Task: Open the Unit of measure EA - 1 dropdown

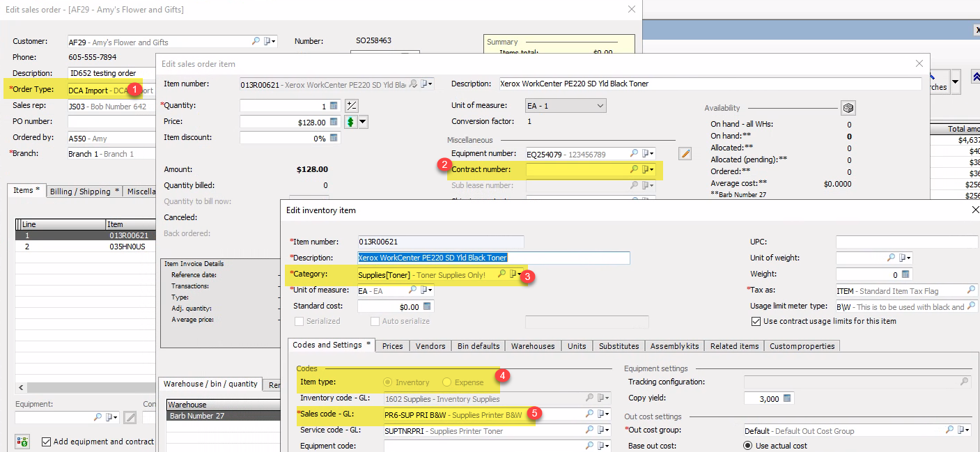Action: [566, 106]
